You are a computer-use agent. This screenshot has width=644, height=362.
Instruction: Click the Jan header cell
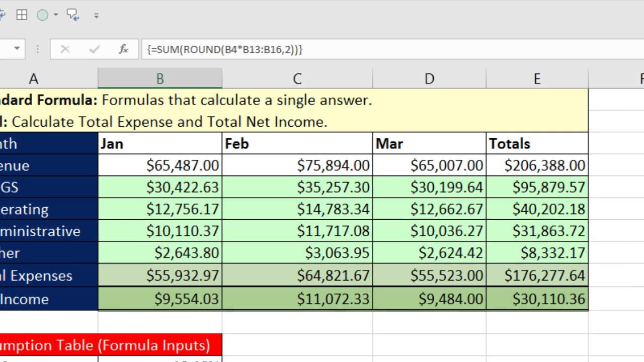pos(160,143)
